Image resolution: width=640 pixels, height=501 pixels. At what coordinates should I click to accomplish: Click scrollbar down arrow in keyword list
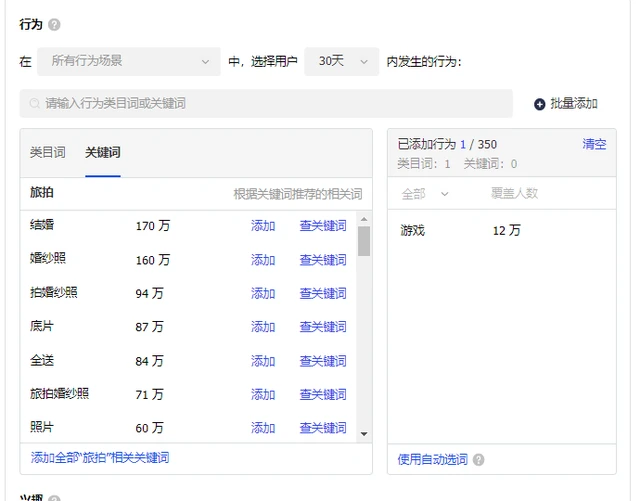point(364,434)
